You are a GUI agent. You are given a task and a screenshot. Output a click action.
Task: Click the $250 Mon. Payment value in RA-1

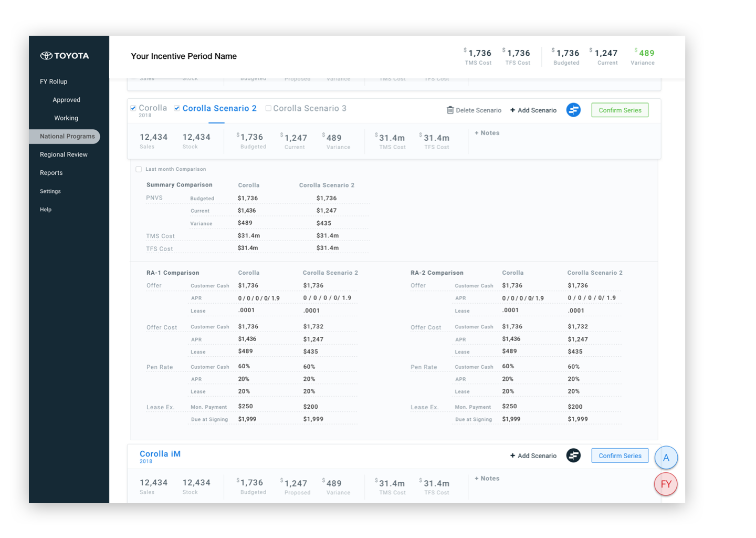[x=245, y=407]
